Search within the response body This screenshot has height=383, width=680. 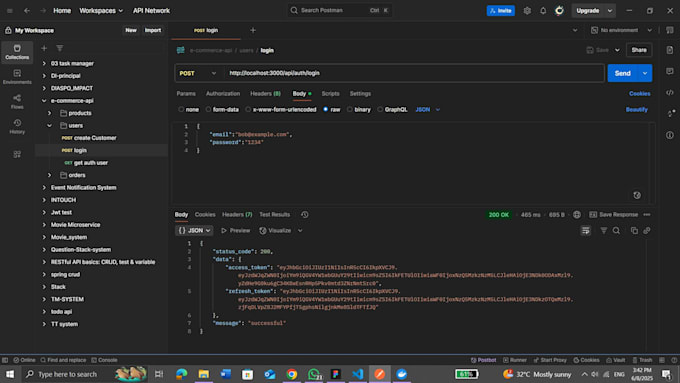pos(616,231)
